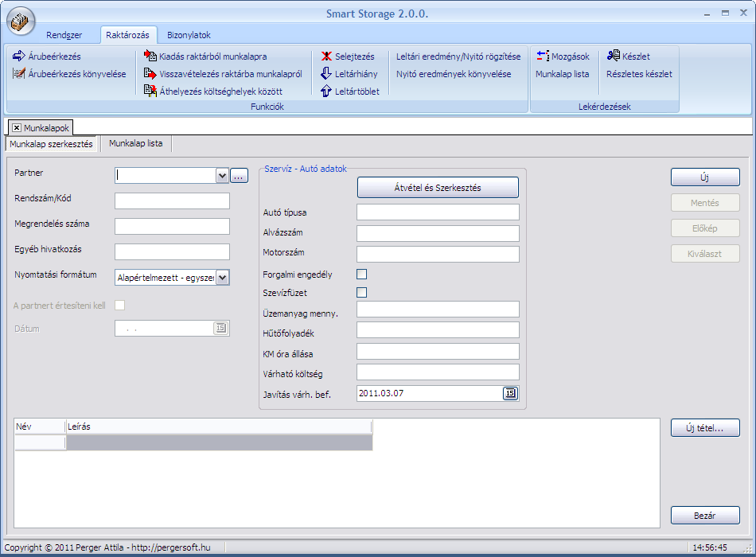The height and width of the screenshot is (557, 756).
Task: Tick the Szevízfüzet checkbox
Action: (362, 293)
